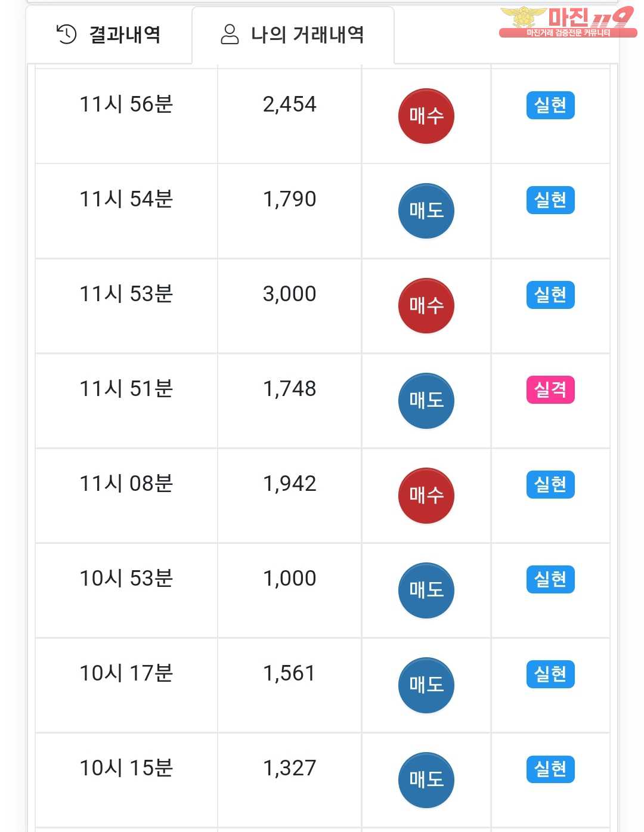This screenshot has width=644, height=832.
Task: Click red 매수 badge in 11시 08분 row
Action: pos(426,496)
